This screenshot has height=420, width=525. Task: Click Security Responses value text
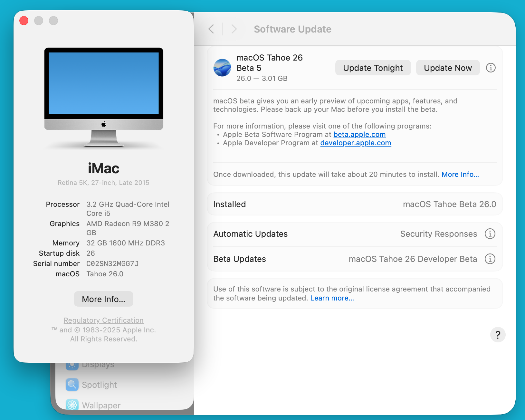pos(439,234)
